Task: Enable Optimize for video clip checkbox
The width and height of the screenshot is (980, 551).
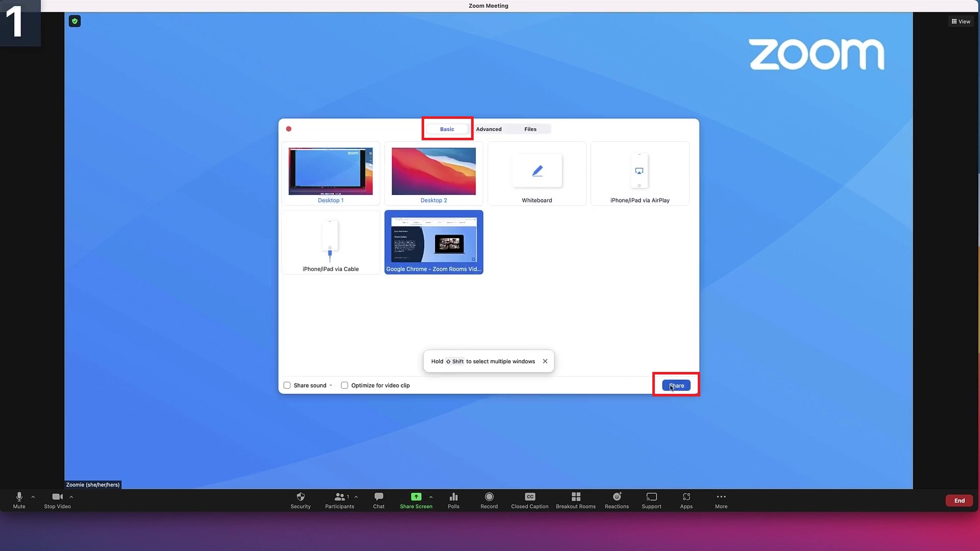Action: [x=345, y=385]
